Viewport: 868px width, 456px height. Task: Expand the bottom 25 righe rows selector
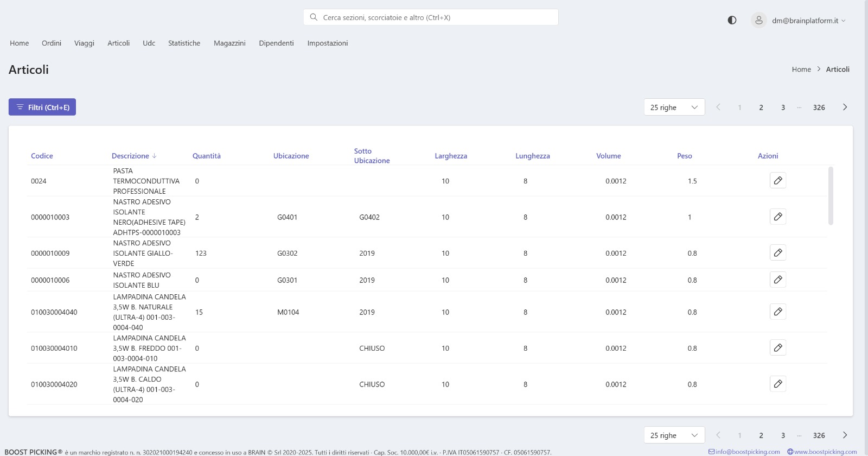point(674,435)
